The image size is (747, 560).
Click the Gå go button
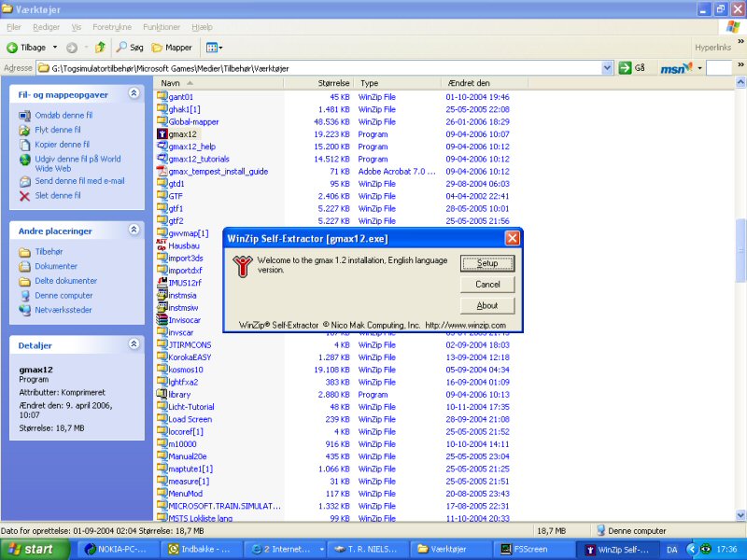632,68
